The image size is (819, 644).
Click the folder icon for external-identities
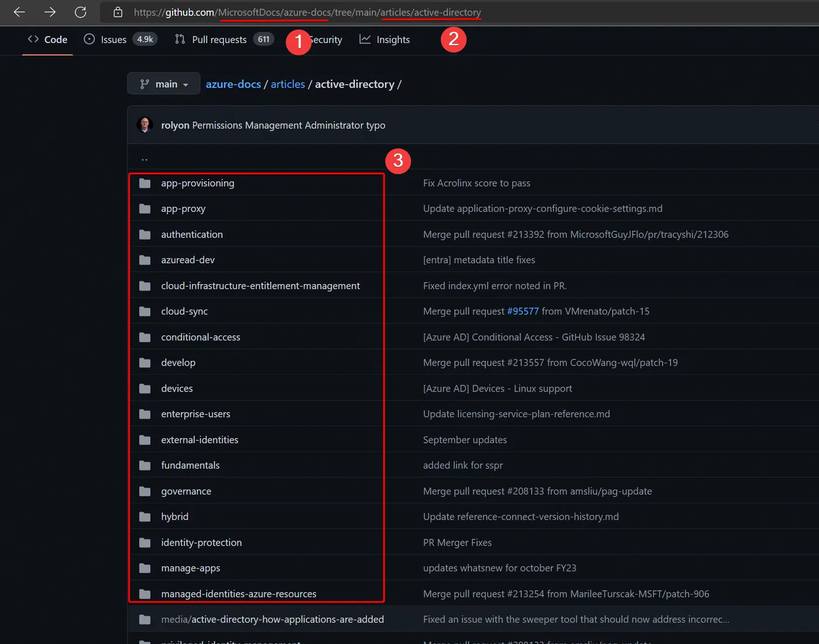click(x=144, y=440)
